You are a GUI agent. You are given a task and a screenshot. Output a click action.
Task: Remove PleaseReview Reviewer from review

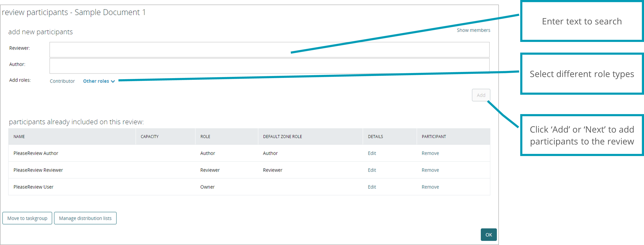point(430,170)
